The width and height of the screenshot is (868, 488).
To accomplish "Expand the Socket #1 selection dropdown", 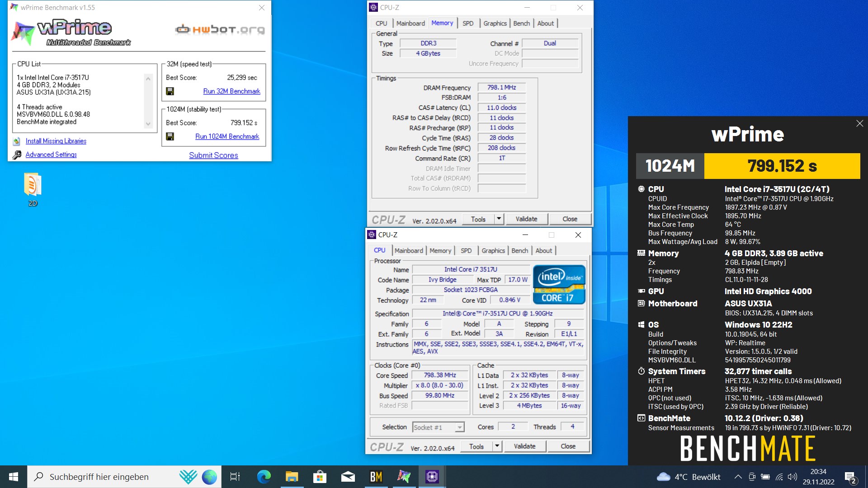I will pyautogui.click(x=459, y=427).
